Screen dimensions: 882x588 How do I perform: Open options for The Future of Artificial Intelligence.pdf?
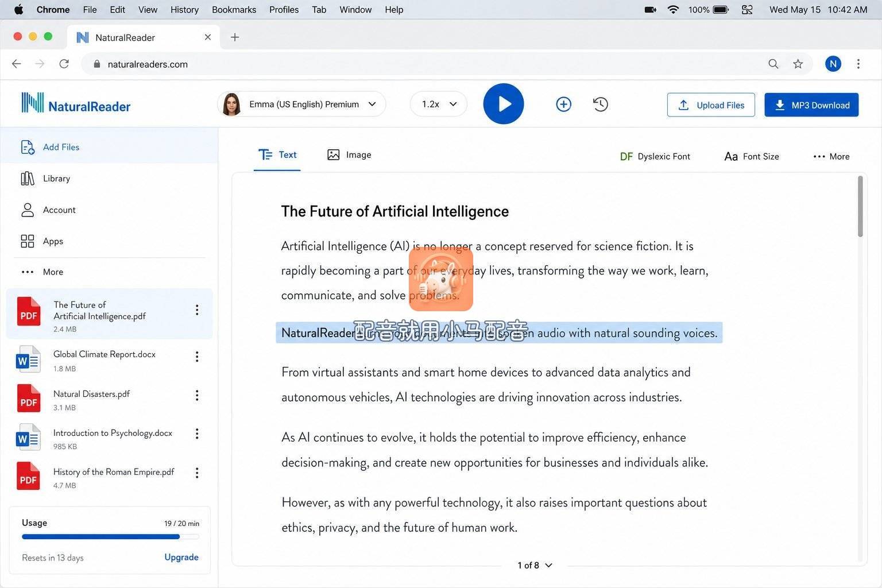(197, 310)
